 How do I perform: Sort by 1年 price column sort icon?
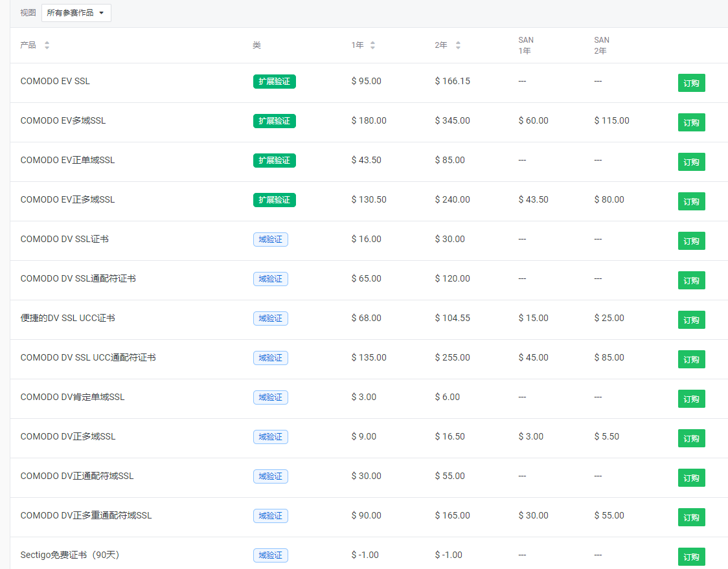372,45
